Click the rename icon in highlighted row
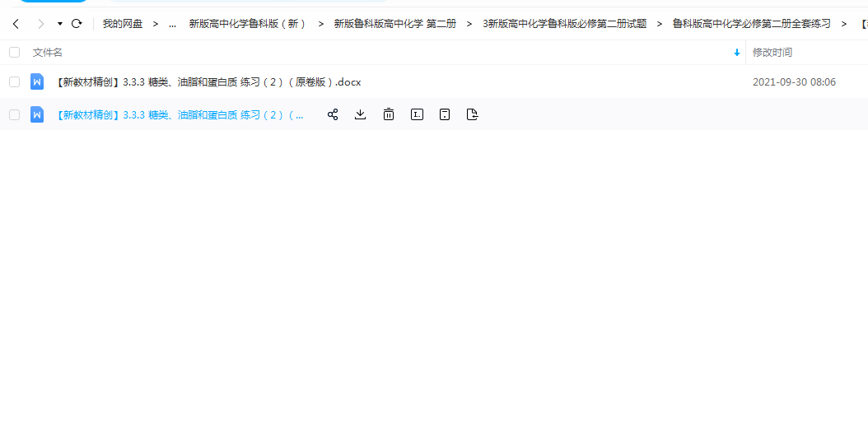 [417, 114]
